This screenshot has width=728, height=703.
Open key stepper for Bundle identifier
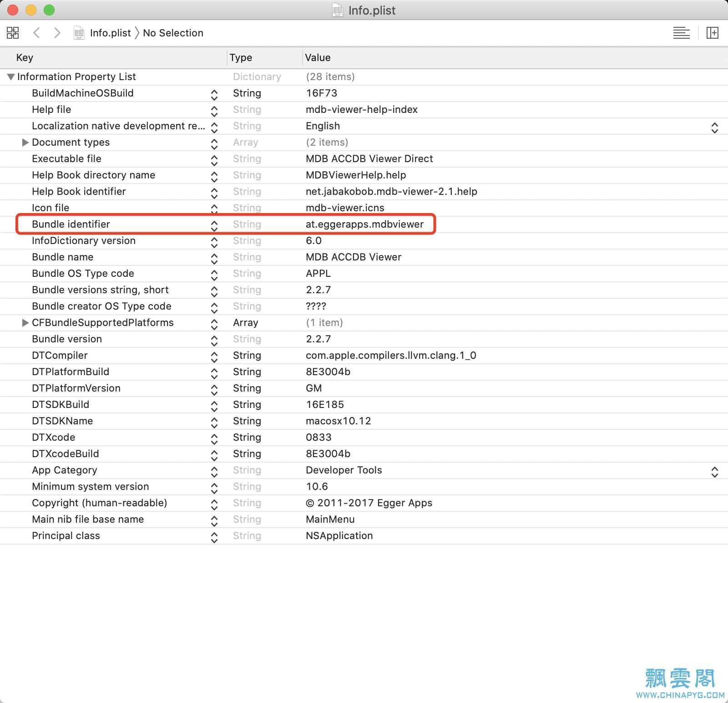[214, 226]
